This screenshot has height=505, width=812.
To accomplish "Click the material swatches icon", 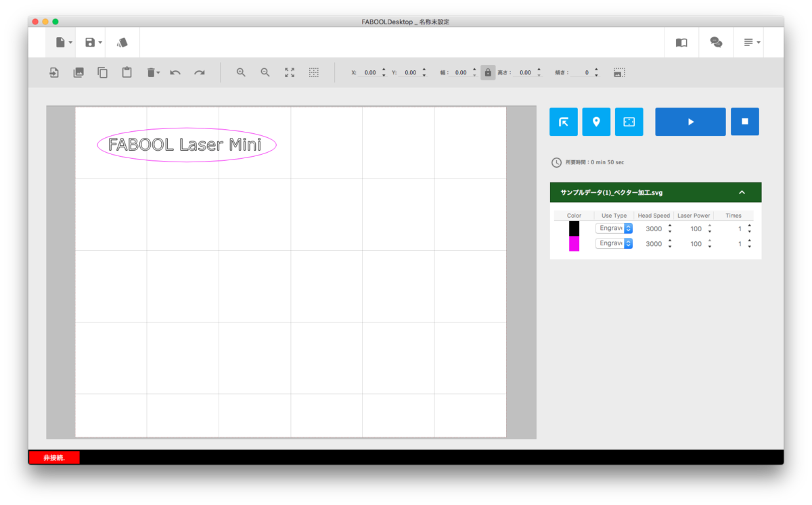I will pyautogui.click(x=122, y=43).
